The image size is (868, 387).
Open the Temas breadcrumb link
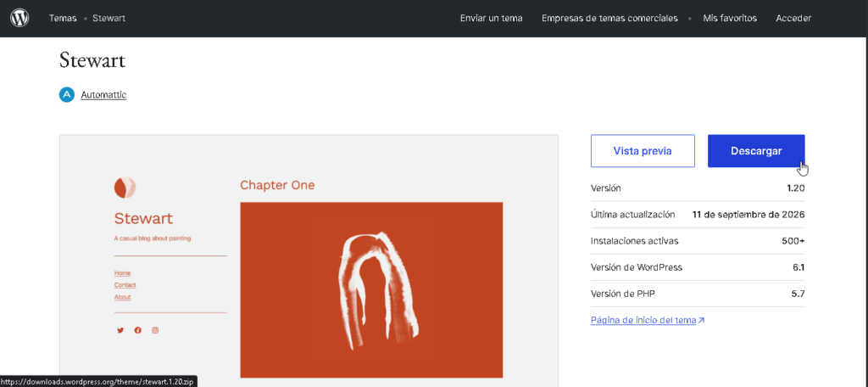(x=63, y=19)
